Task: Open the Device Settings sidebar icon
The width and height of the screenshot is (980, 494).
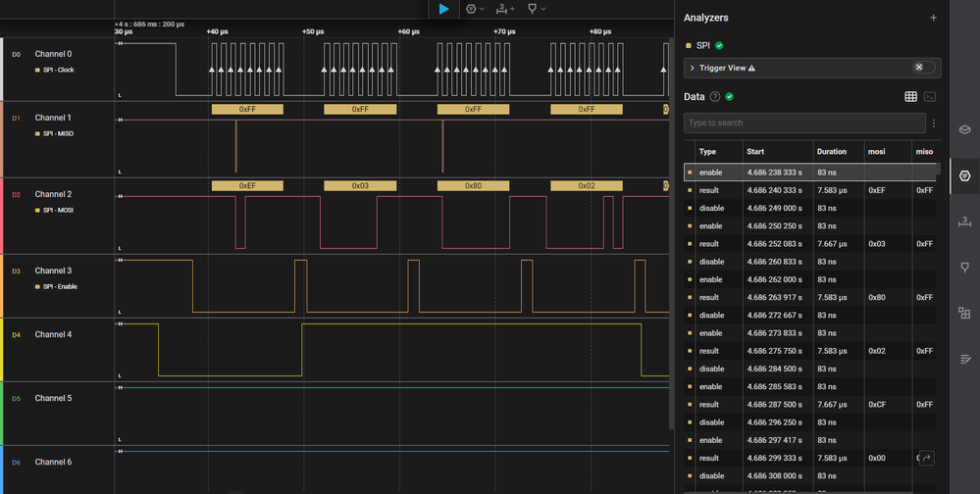Action: click(965, 129)
